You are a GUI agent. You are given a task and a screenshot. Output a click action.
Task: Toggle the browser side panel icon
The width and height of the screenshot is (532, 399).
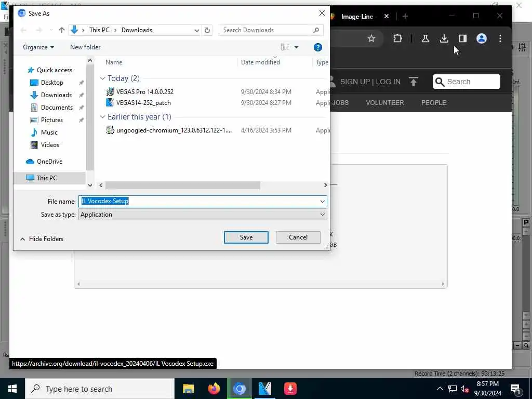coord(463,38)
